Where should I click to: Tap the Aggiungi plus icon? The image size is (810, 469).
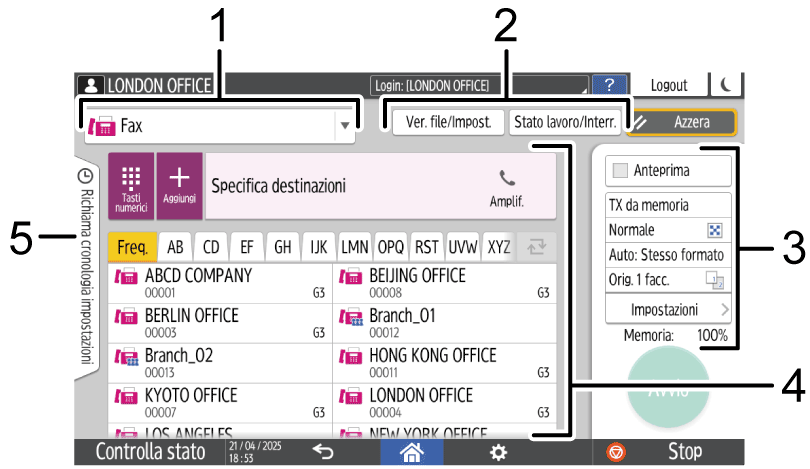pyautogui.click(x=179, y=178)
